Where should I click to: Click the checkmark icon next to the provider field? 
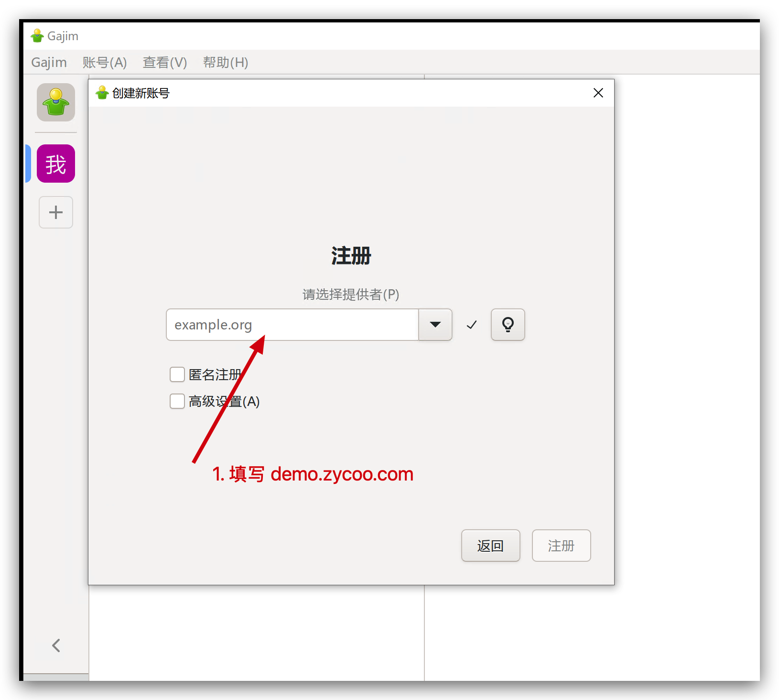pos(472,325)
